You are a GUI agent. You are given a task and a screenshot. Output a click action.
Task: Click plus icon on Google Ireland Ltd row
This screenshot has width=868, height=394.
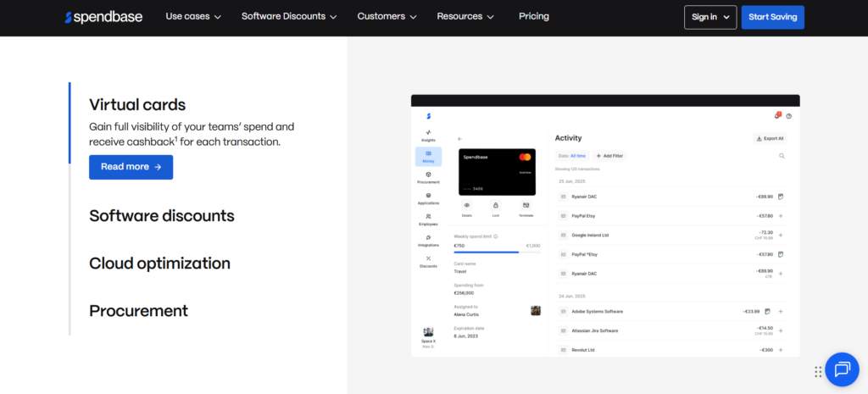coord(781,236)
